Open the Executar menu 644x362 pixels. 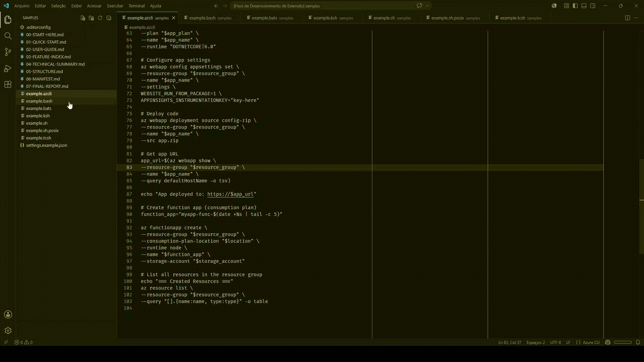[115, 6]
